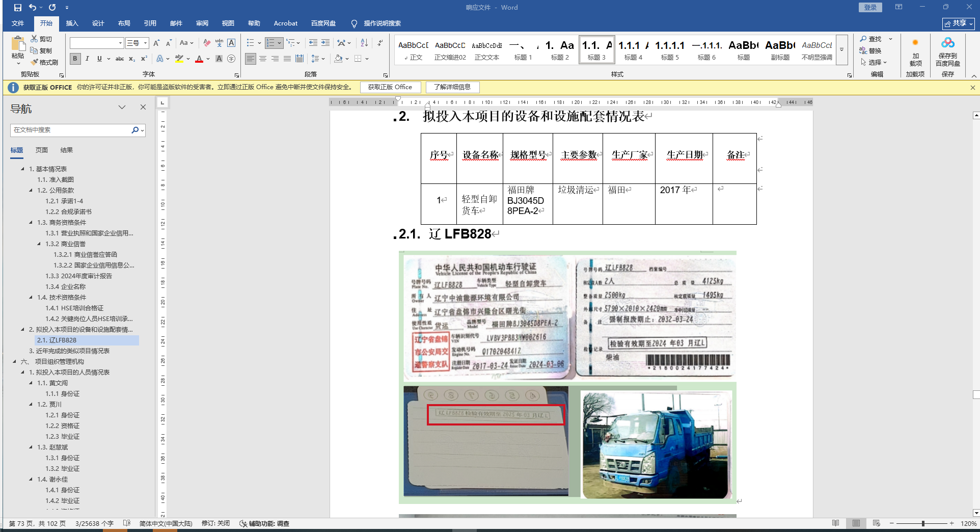This screenshot has height=532, width=980.
Task: Apply shading with the paint bucket
Action: click(338, 59)
